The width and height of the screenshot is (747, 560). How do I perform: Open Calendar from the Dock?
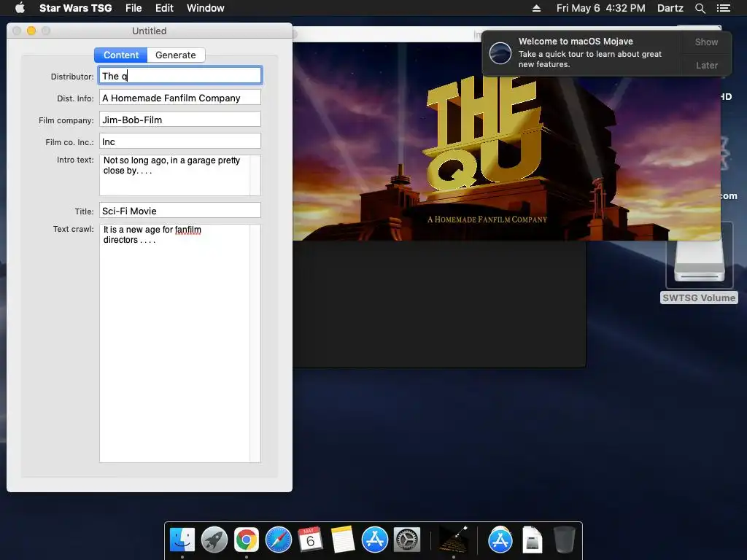point(310,540)
